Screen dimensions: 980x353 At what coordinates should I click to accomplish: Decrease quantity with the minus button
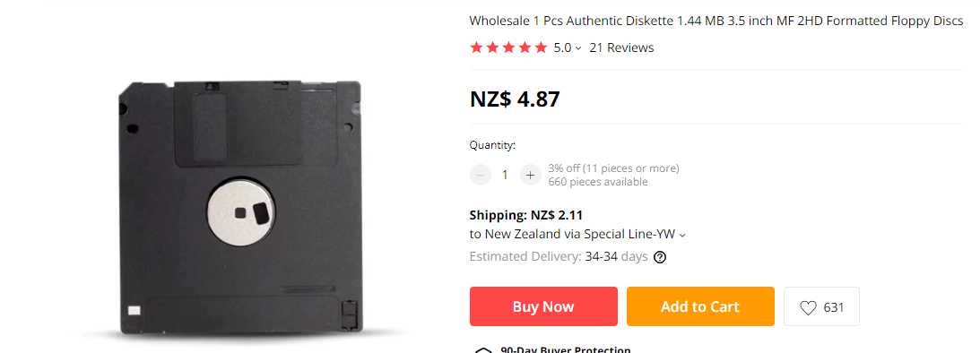(480, 175)
